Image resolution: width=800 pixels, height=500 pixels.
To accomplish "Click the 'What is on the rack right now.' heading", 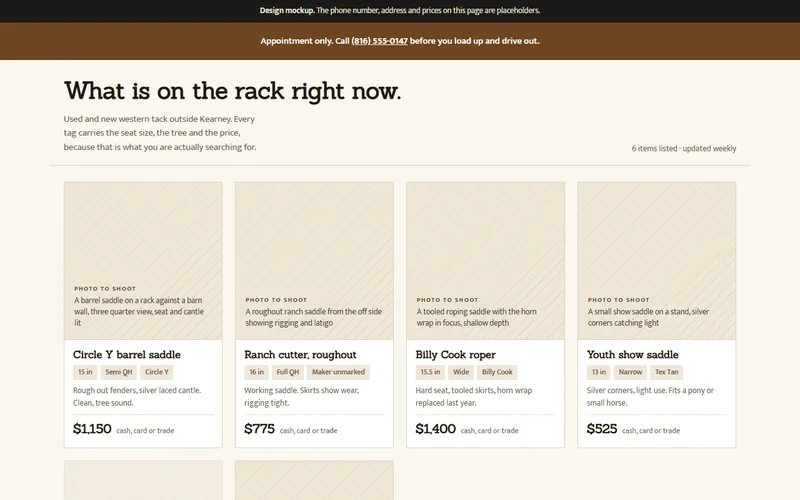I will tap(233, 91).
